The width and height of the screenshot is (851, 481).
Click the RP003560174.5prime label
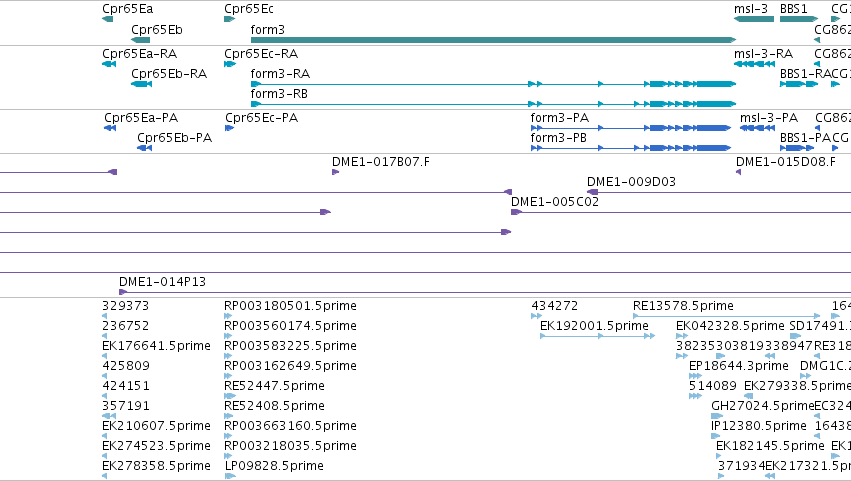pyautogui.click(x=290, y=326)
